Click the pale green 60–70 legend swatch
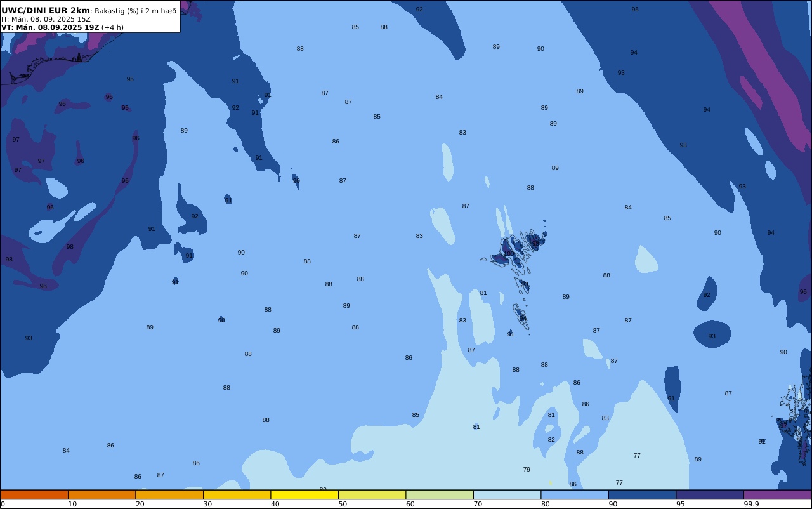 440,494
